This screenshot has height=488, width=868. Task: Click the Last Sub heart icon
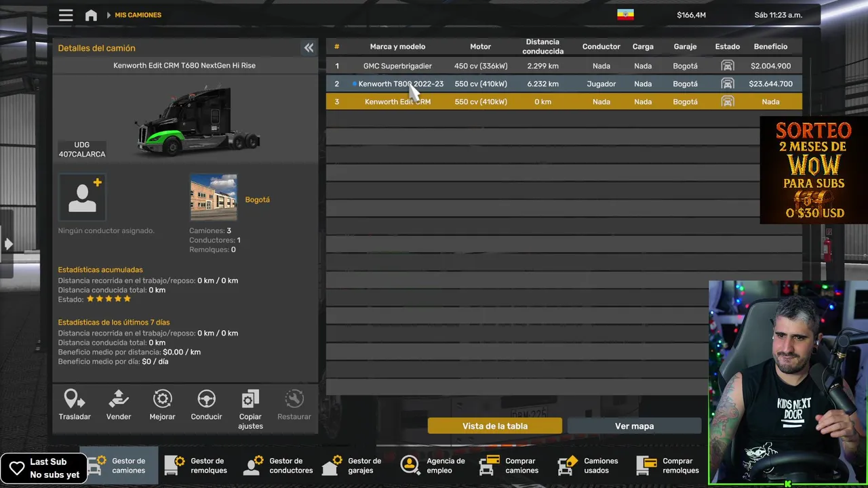click(x=17, y=468)
